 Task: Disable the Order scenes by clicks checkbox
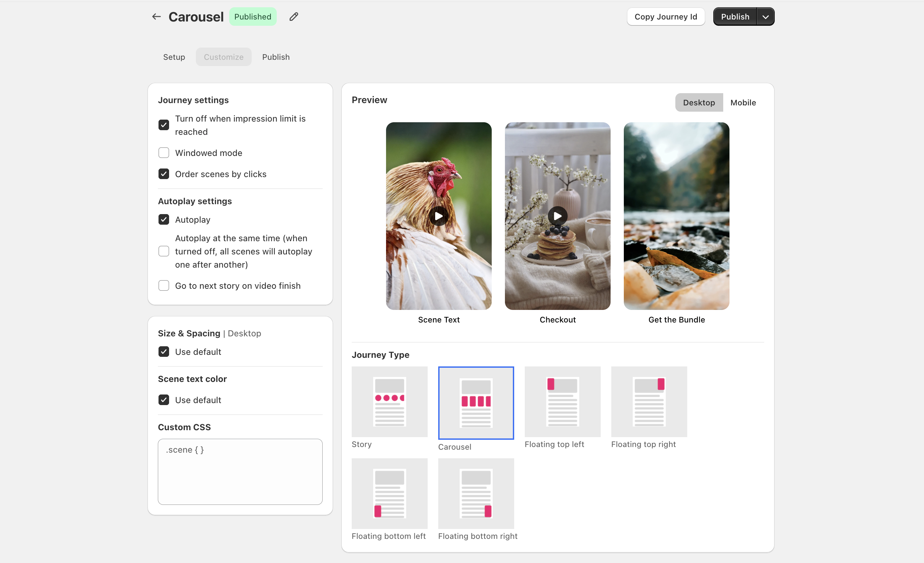point(163,174)
